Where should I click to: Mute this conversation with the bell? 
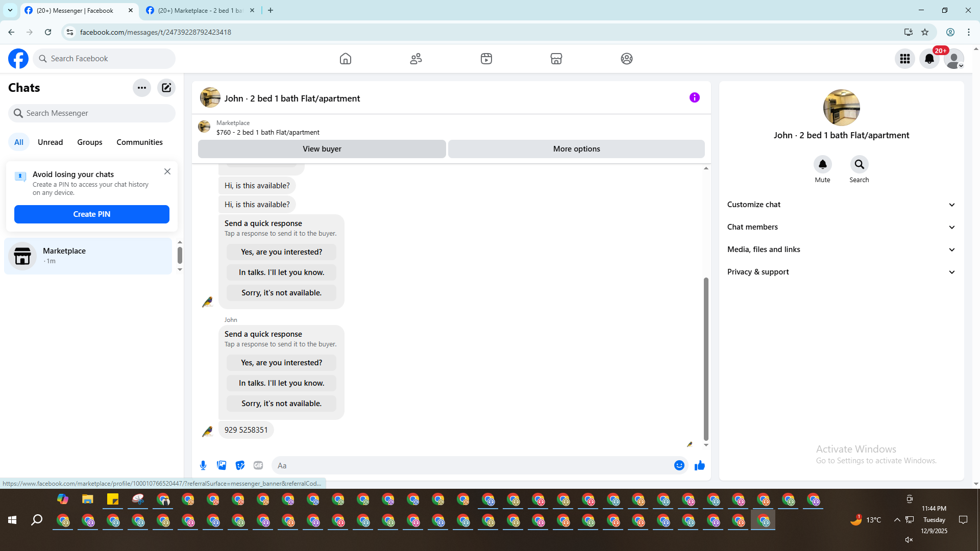(822, 164)
